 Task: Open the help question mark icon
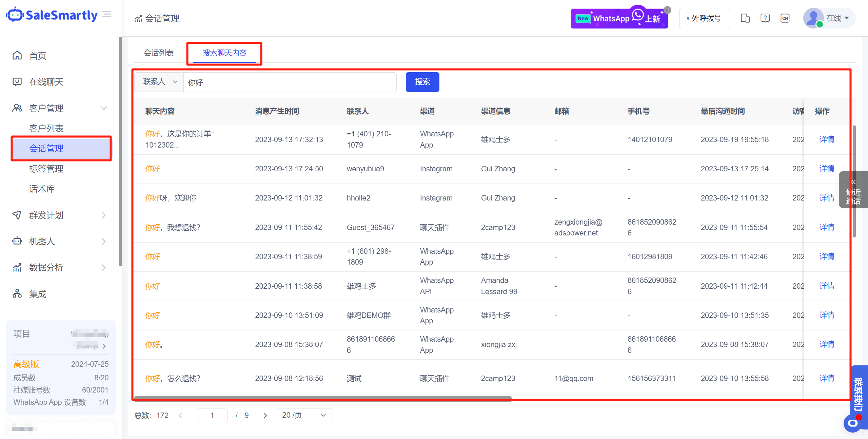765,18
